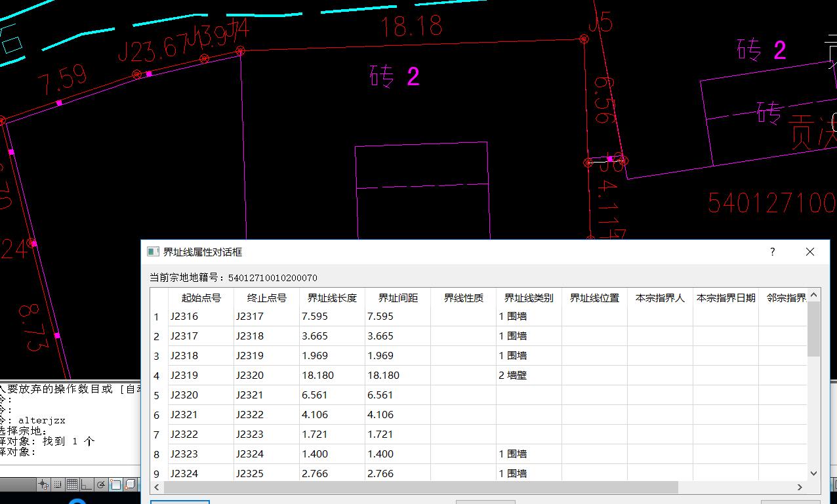Select row 4 header number
Screen dimensions: 837x504
coord(157,376)
